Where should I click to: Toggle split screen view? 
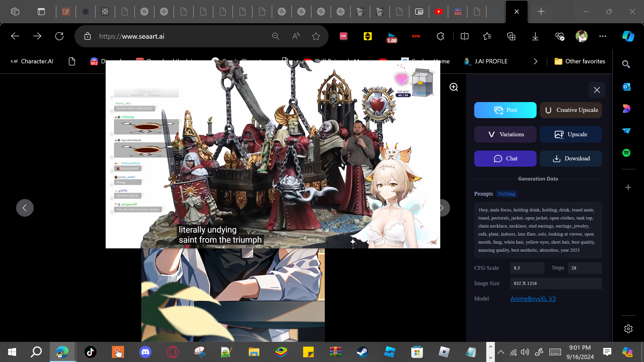coord(465,36)
